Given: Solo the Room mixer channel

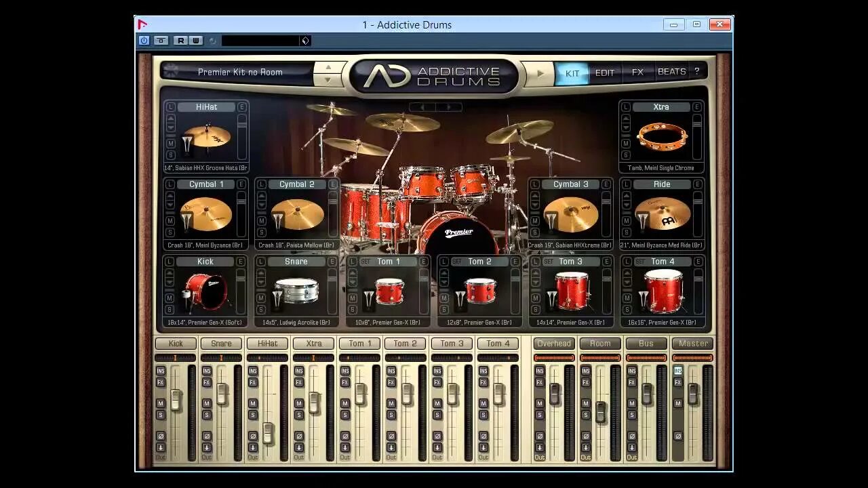Looking at the screenshot, I should [x=586, y=415].
